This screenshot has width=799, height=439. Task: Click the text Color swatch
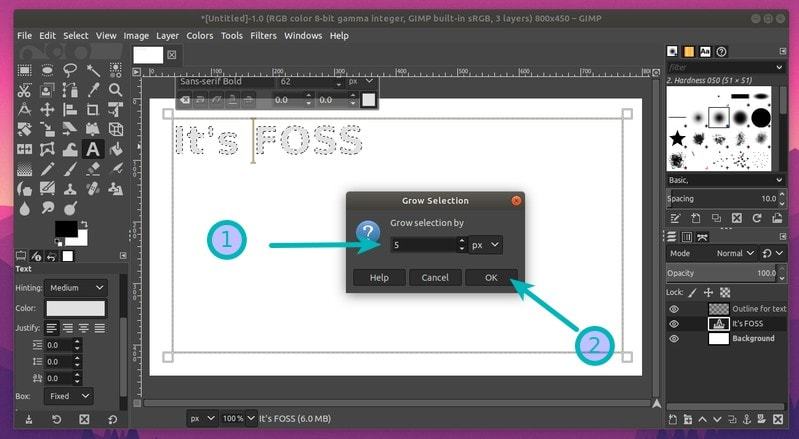click(x=75, y=308)
